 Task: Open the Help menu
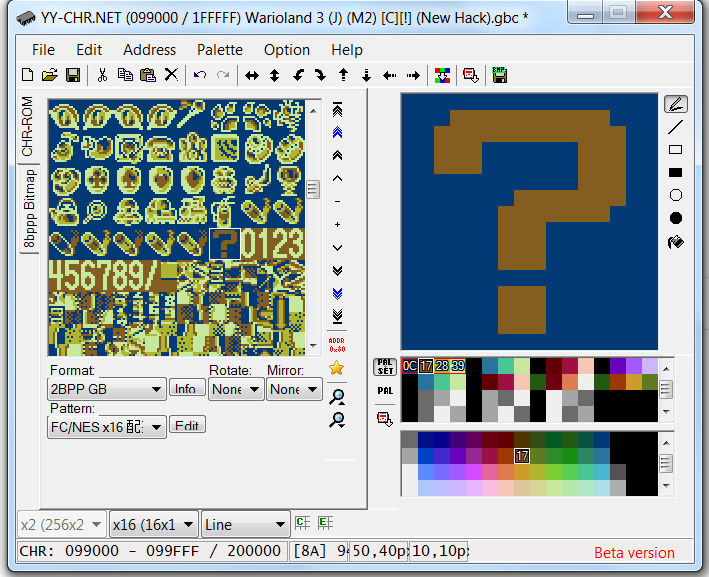click(347, 50)
